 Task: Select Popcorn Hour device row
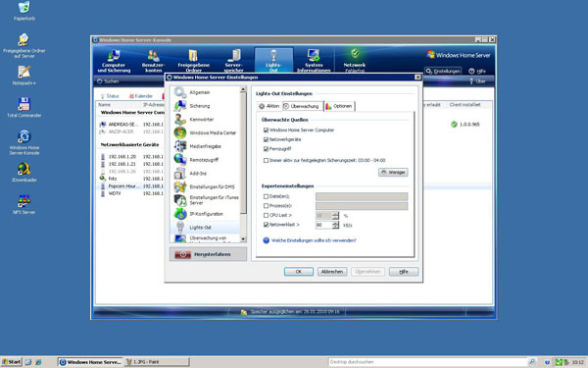(131, 186)
